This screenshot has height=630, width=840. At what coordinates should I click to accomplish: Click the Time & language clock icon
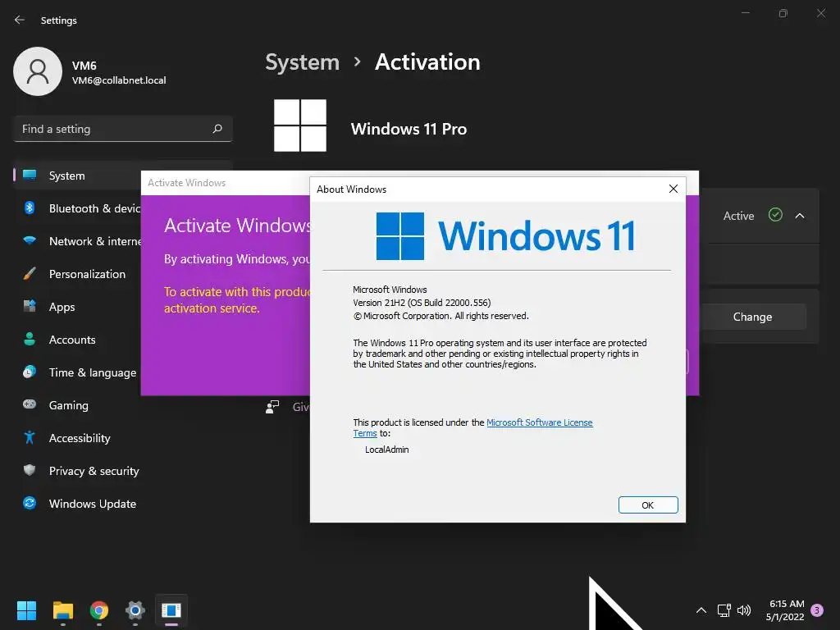(30, 372)
